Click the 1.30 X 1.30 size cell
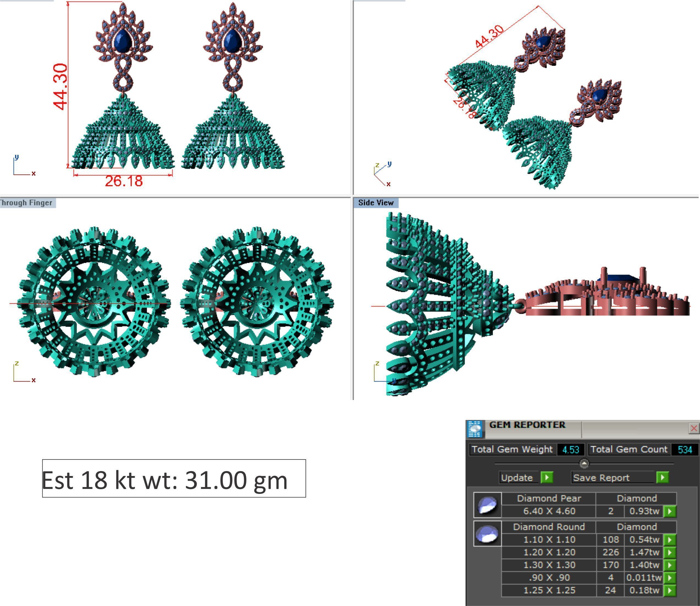 [x=549, y=565]
